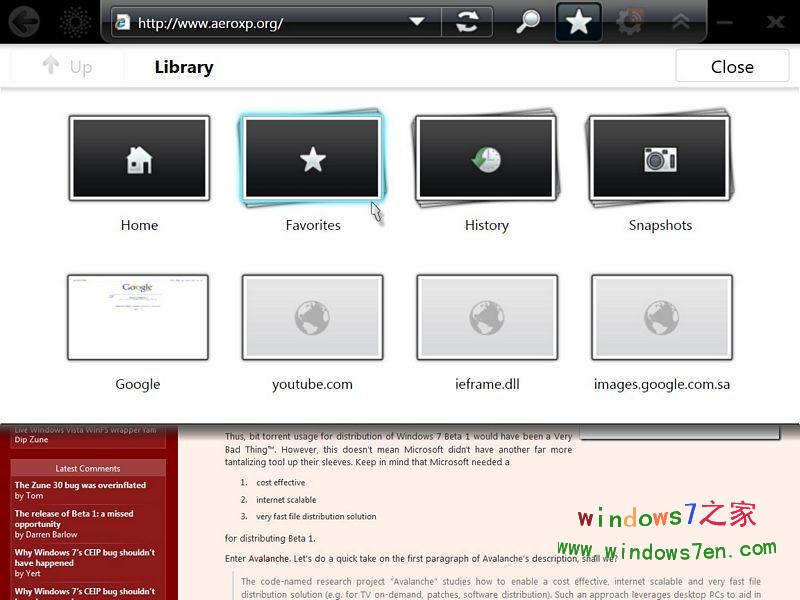Open the magnifier search tool

[528, 21]
